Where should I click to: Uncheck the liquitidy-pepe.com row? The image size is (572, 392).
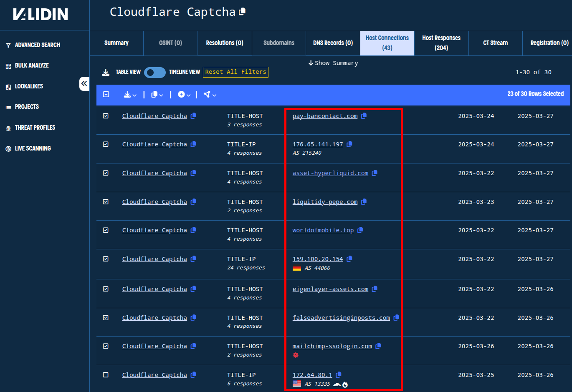tap(106, 202)
